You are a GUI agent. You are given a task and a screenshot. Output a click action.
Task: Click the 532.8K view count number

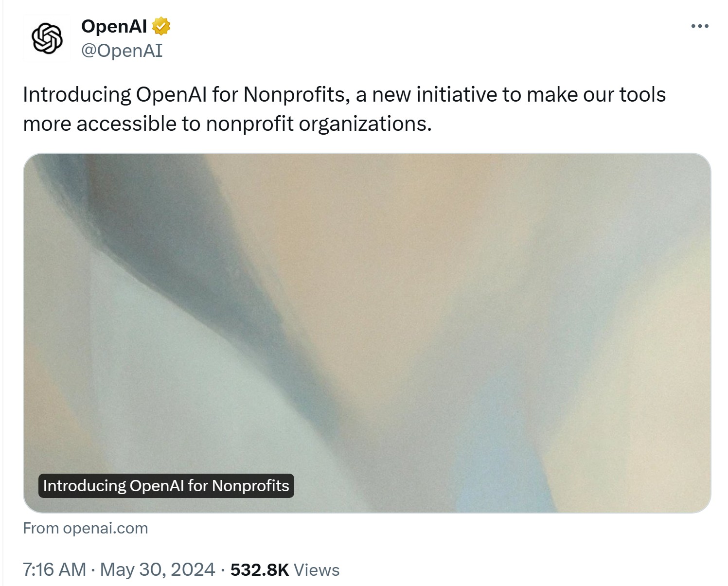click(260, 569)
